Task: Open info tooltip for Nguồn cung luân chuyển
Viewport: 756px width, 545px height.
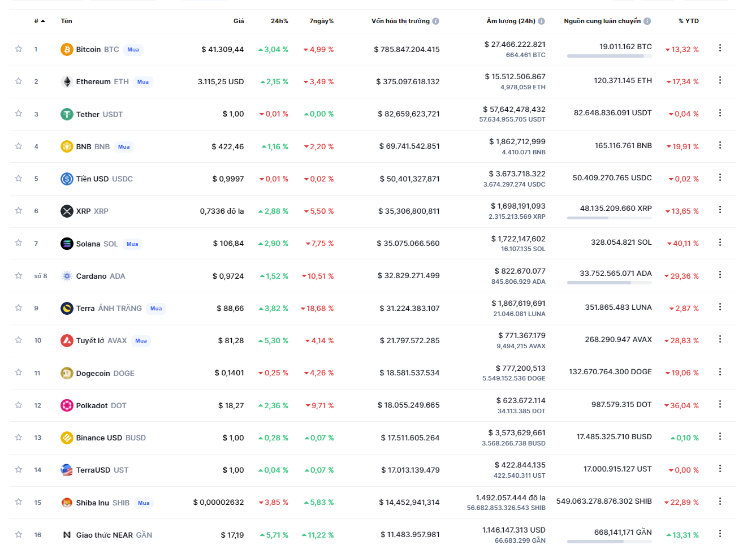Action: 647,21
